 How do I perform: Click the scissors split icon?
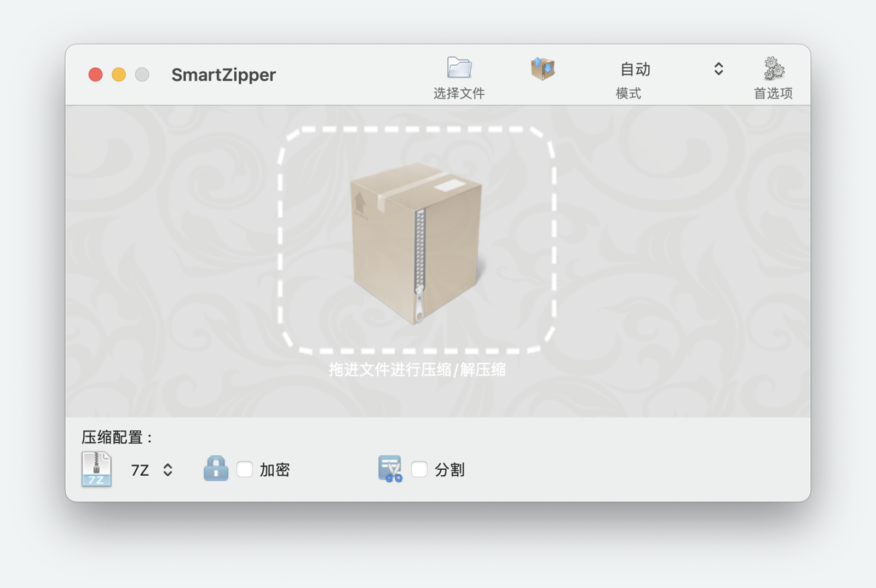pos(390,469)
